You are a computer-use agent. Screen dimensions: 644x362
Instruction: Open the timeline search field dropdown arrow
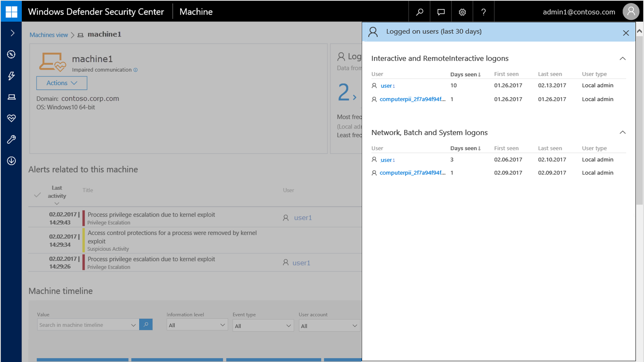pyautogui.click(x=133, y=325)
